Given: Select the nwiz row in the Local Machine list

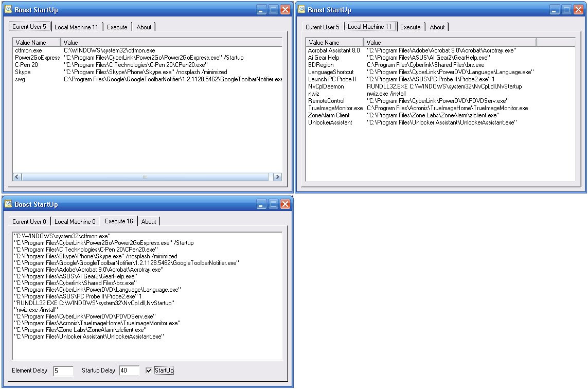Looking at the screenshot, I should tap(441, 94).
